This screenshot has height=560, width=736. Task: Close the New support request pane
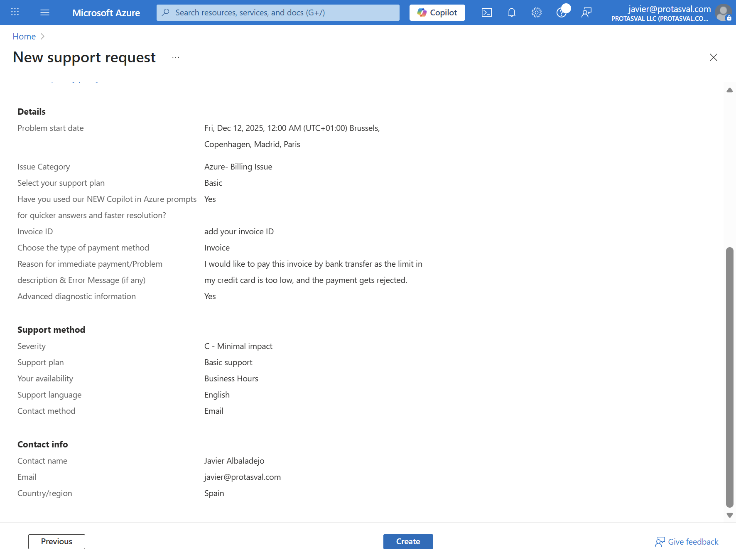point(714,57)
